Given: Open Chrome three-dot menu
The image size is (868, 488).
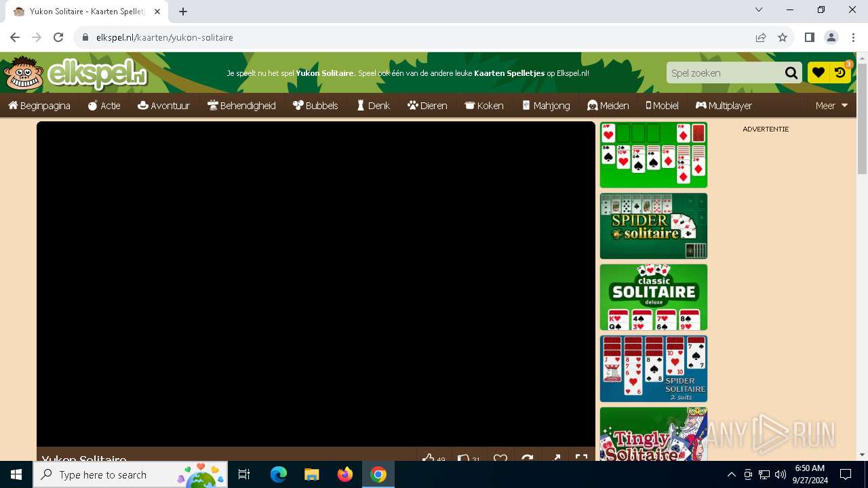Looking at the screenshot, I should [853, 37].
